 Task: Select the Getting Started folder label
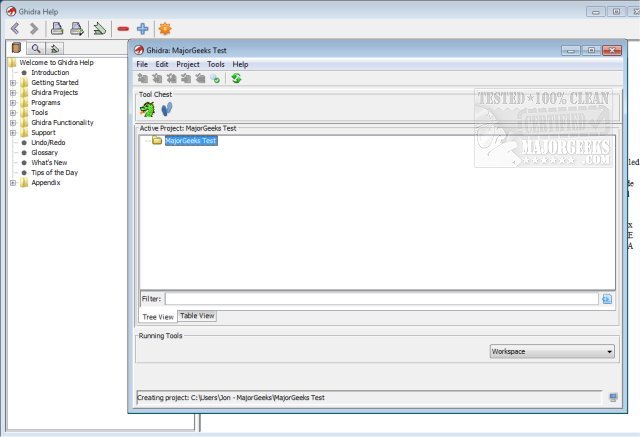pos(55,82)
